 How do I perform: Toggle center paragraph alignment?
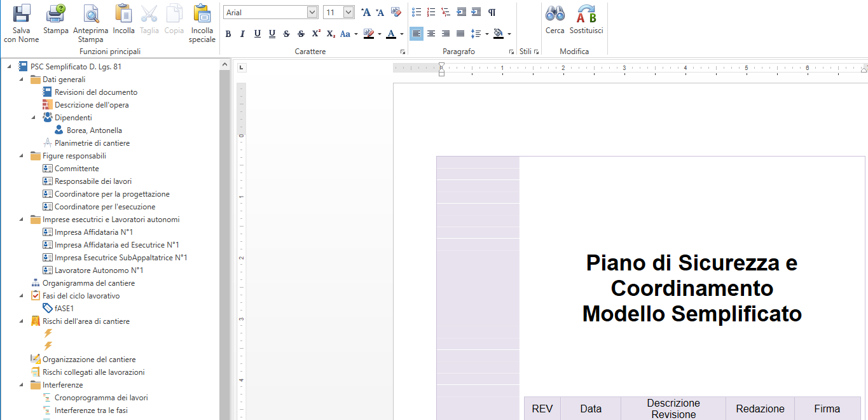coord(431,34)
